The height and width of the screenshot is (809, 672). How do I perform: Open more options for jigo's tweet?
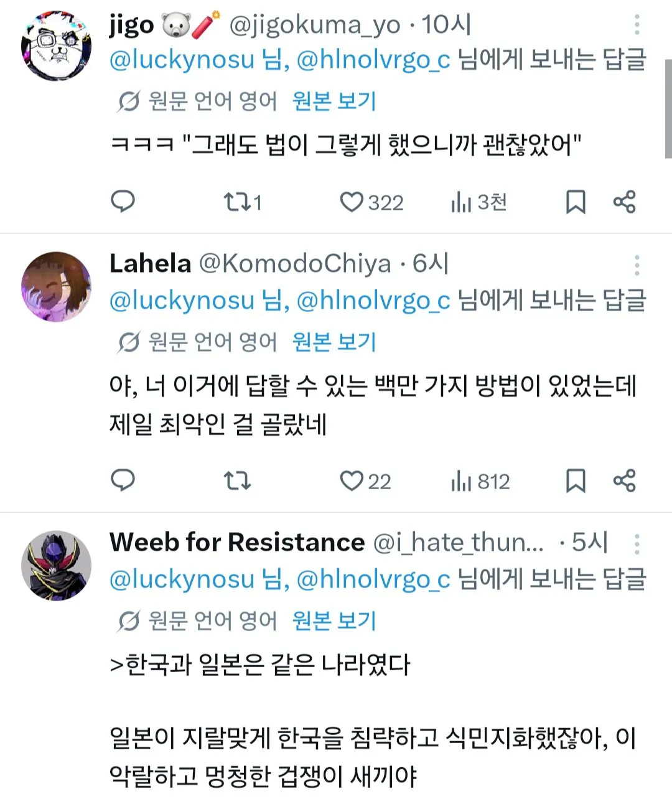637,25
